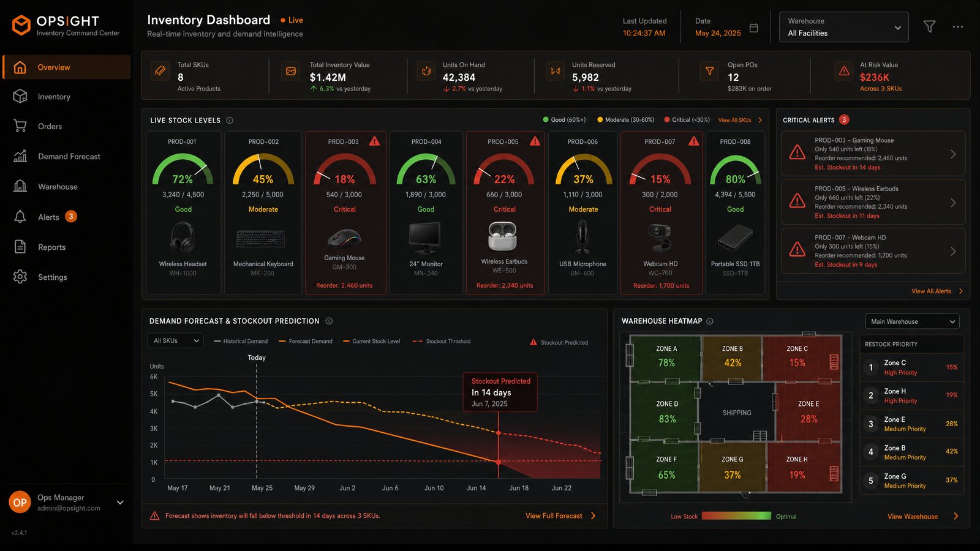
Task: Click the Open POs funnel icon
Action: [x=710, y=71]
